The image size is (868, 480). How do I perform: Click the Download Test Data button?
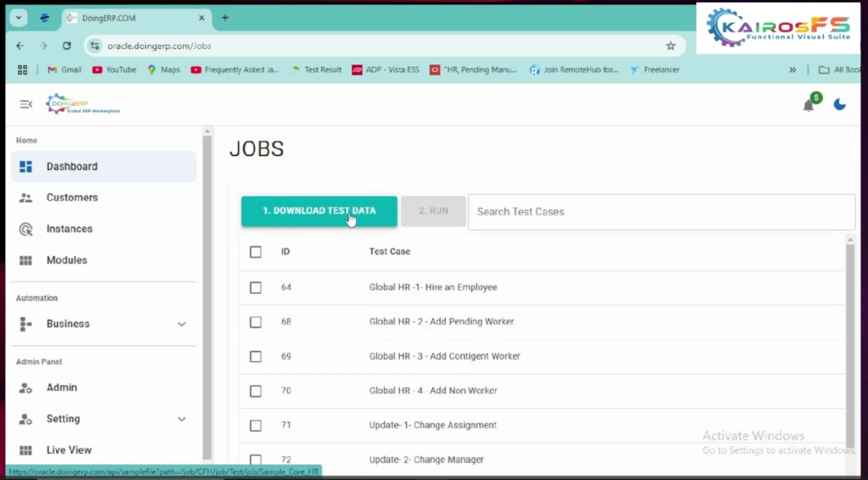(x=319, y=211)
